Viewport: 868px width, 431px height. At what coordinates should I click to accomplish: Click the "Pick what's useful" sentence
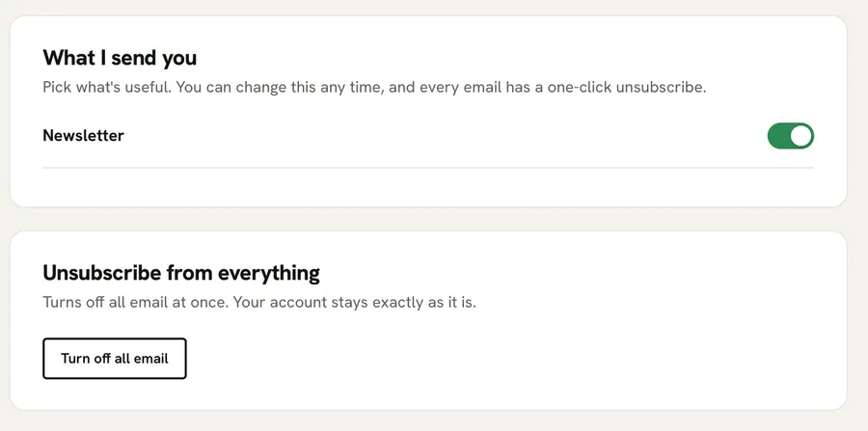pos(106,88)
